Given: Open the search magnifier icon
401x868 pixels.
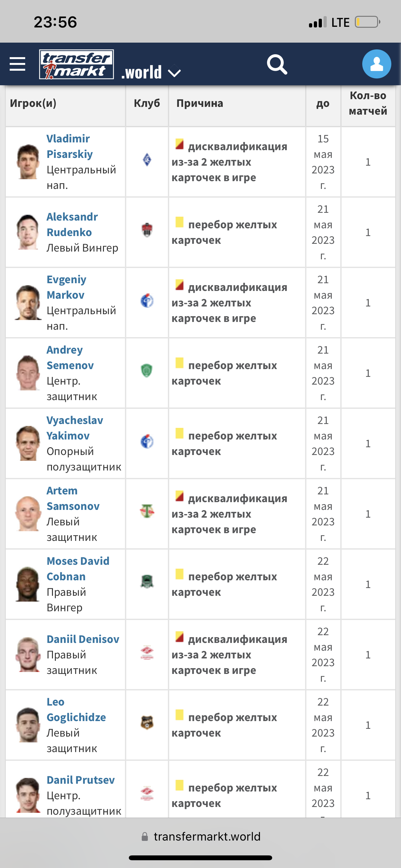Looking at the screenshot, I should tap(277, 64).
